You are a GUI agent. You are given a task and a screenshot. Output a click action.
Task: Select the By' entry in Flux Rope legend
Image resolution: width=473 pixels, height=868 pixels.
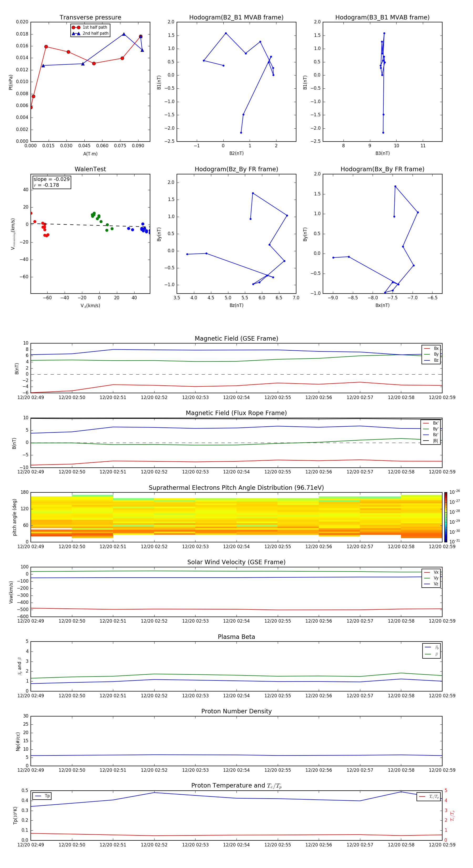click(x=431, y=429)
